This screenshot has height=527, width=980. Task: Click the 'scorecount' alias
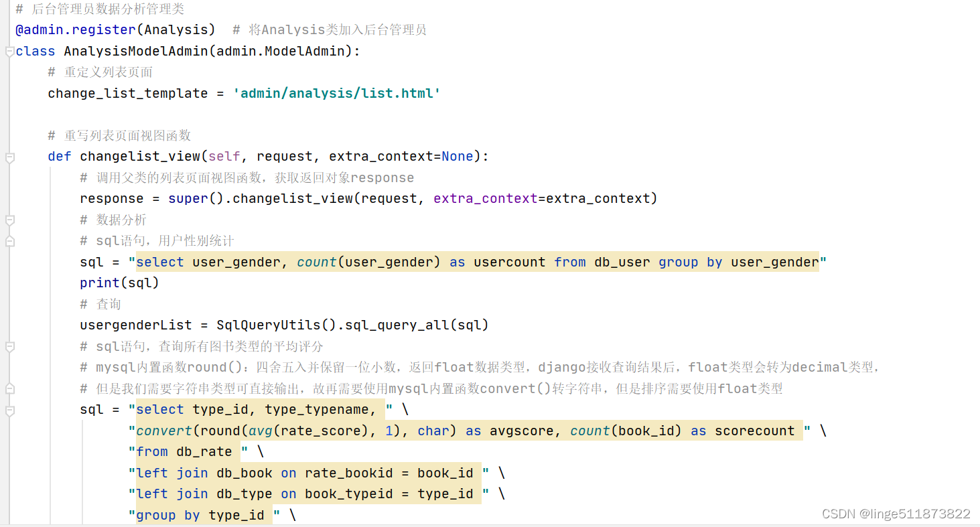(755, 431)
